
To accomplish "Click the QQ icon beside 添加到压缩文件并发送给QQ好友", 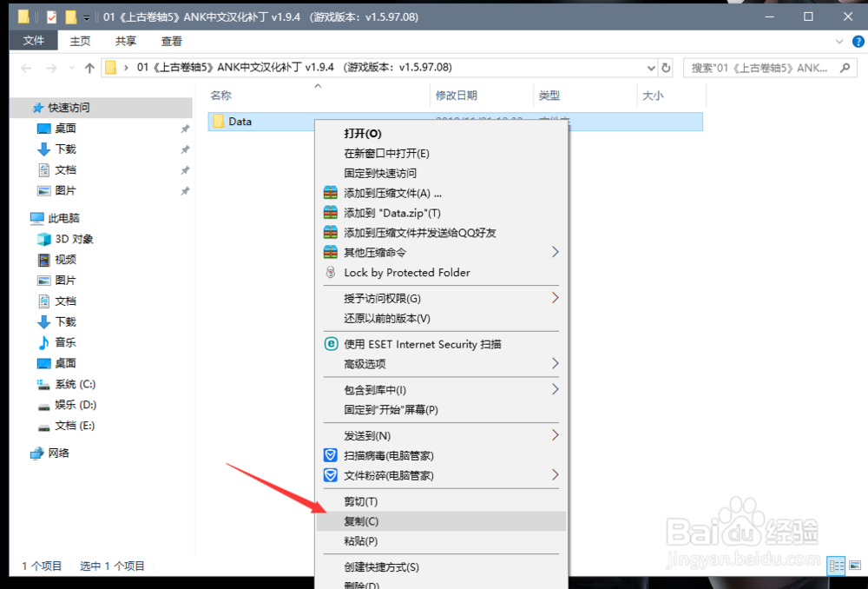I will (330, 232).
